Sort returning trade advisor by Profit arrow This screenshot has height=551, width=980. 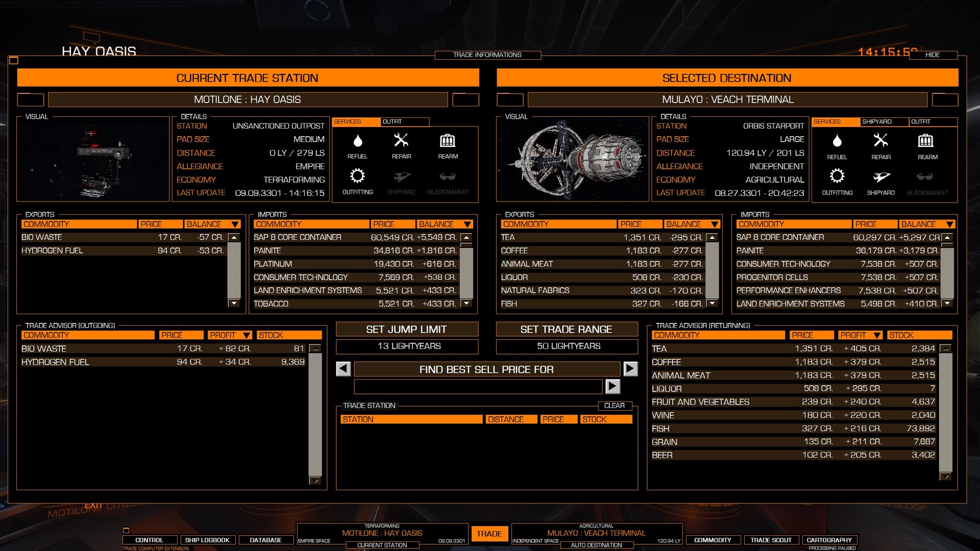pos(877,335)
